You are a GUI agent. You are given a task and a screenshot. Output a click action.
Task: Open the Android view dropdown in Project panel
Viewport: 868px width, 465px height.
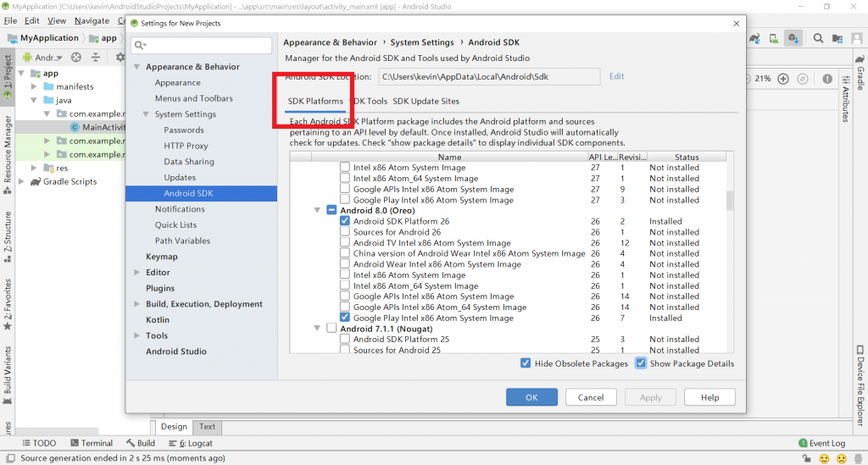click(43, 58)
